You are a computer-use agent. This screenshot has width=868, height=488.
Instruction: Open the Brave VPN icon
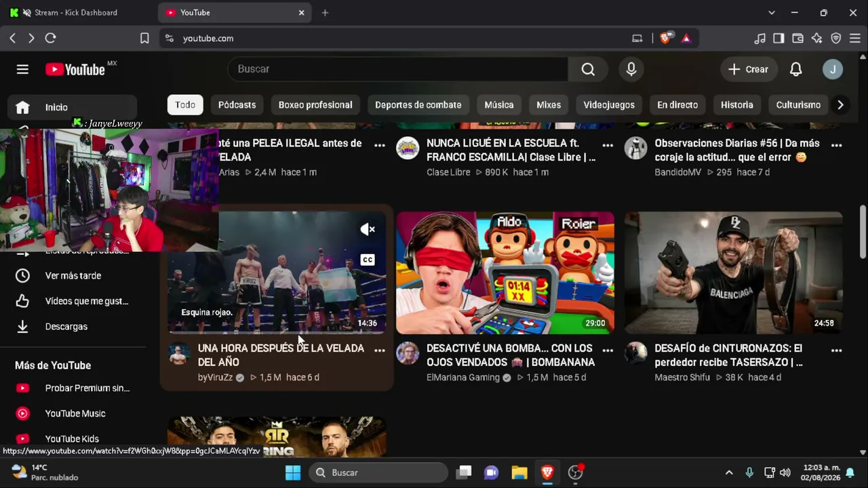(836, 39)
